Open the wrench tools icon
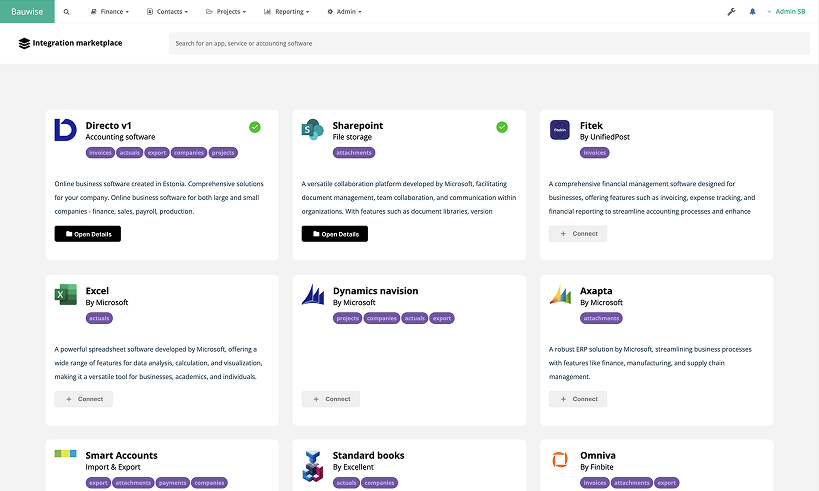 (731, 12)
